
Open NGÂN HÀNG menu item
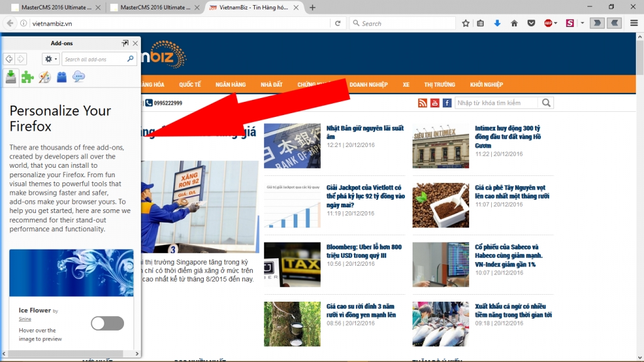tap(230, 85)
